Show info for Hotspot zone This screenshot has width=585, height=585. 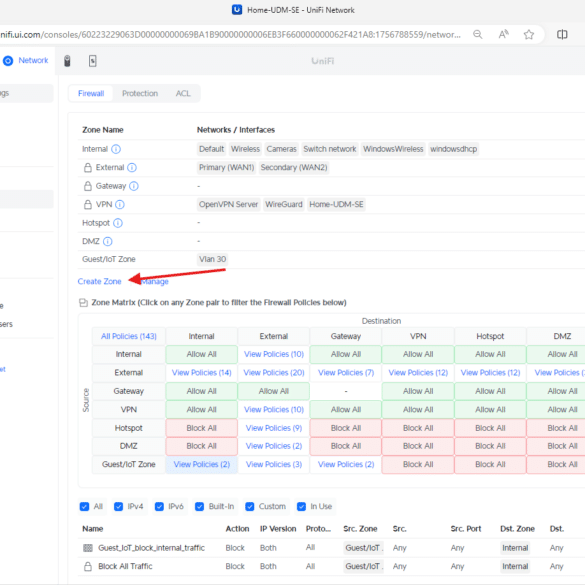pyautogui.click(x=118, y=223)
